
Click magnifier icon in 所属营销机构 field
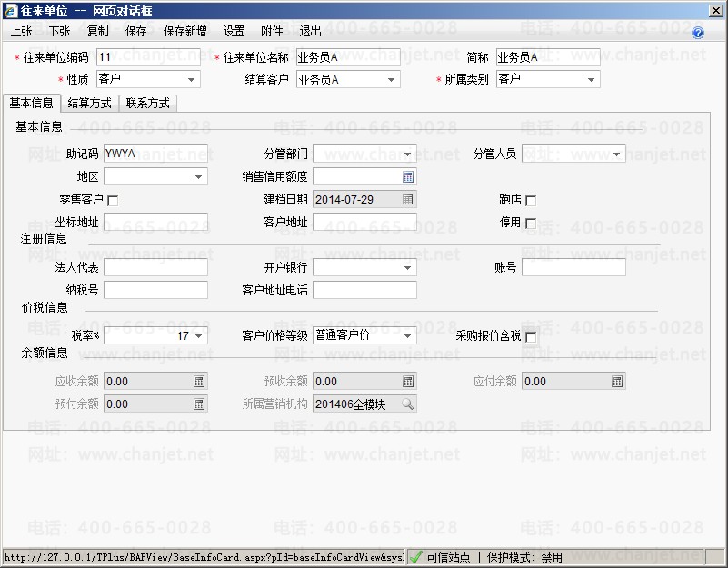coord(408,404)
